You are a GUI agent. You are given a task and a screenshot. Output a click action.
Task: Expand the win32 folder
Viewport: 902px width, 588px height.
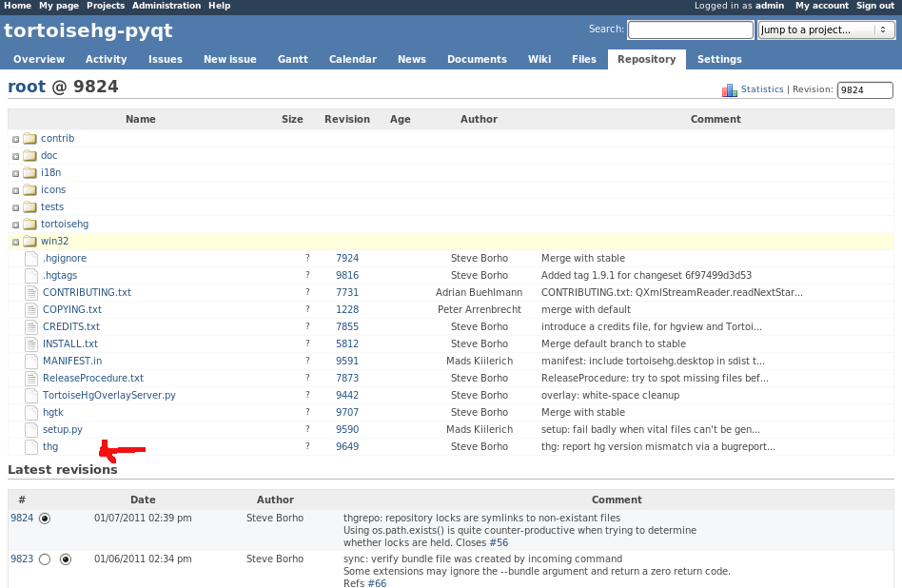coord(15,243)
